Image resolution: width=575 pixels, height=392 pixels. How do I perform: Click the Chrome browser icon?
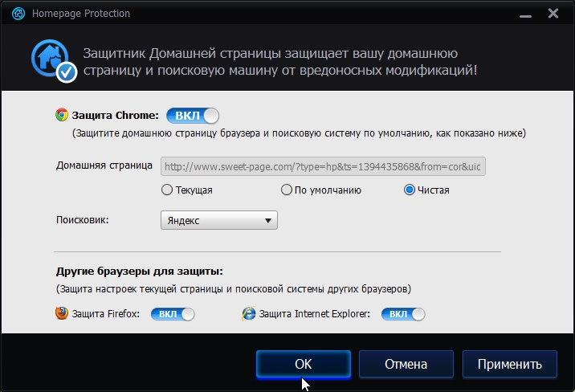pyautogui.click(x=62, y=115)
